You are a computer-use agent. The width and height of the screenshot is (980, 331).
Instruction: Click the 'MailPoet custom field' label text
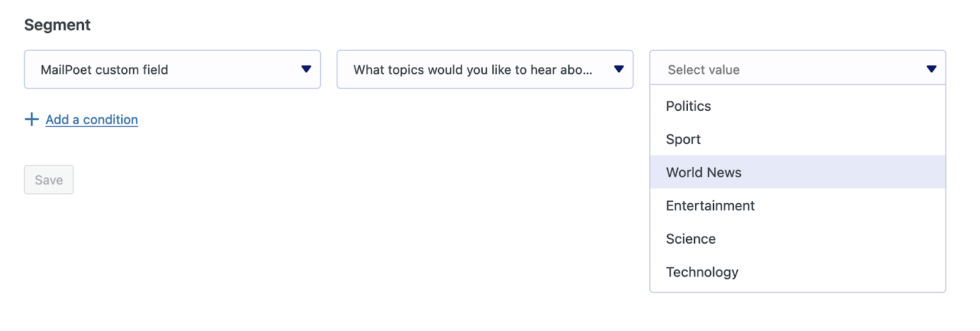104,70
